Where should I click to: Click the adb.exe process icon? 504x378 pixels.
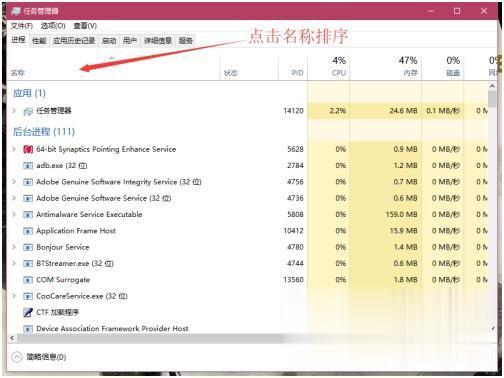28,166
